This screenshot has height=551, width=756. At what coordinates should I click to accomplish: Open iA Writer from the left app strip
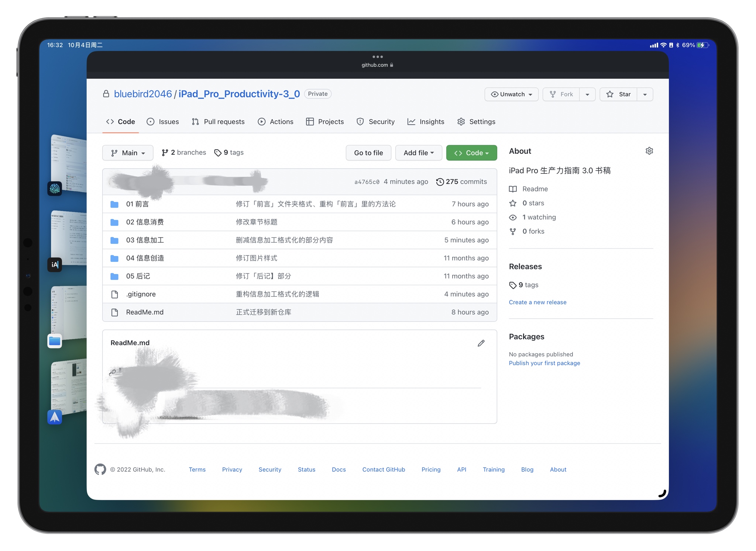pos(54,264)
